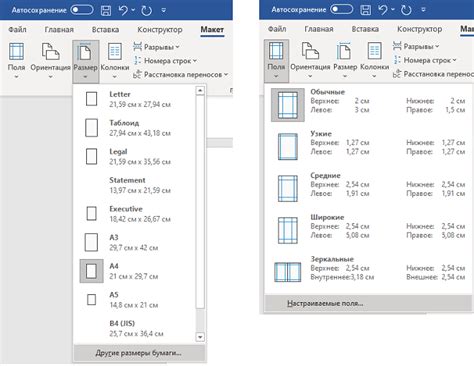Choose Зеркальные margins preset
Viewport: 474px width, 366px height.
point(369,269)
